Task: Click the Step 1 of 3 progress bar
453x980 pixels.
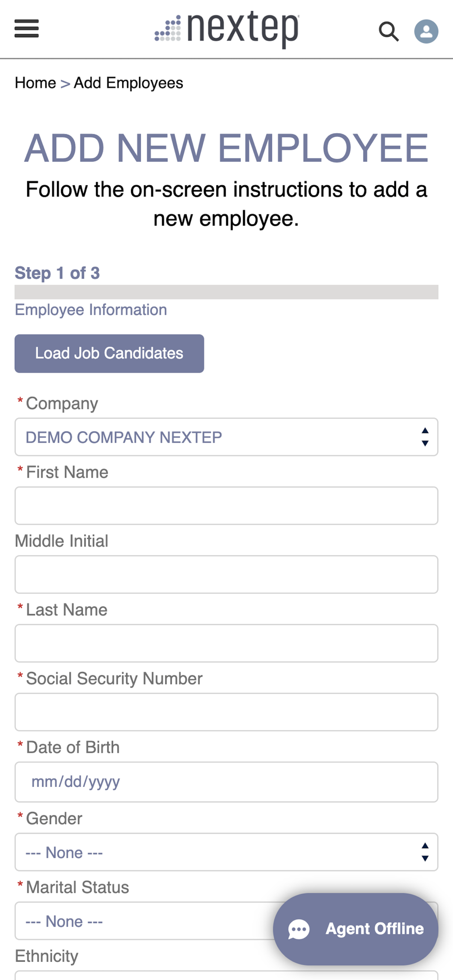Action: point(226,292)
